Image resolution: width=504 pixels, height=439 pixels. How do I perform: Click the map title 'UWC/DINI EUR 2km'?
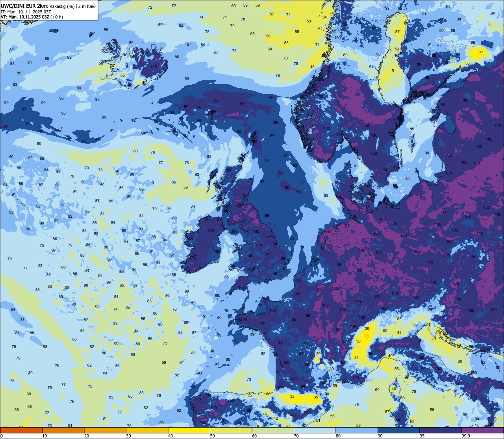tap(24, 6)
